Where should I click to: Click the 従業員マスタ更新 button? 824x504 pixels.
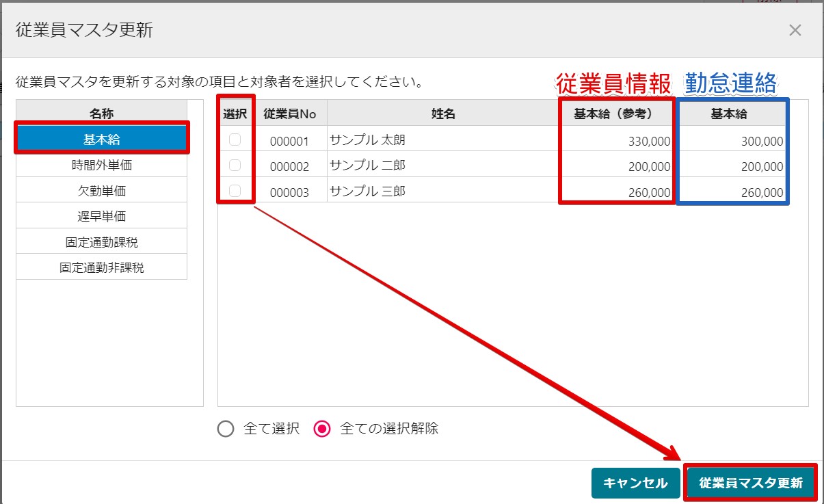click(751, 483)
